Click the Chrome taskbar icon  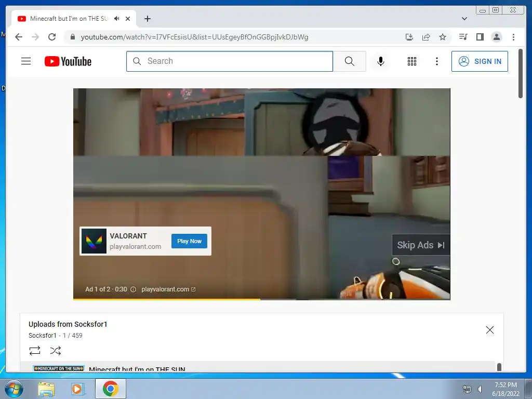111,389
